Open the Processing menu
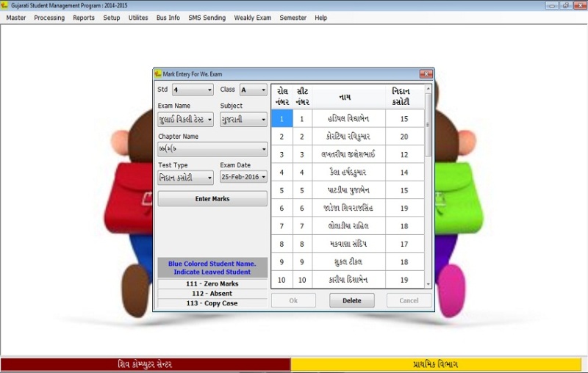Image resolution: width=588 pixels, height=373 pixels. pyautogui.click(x=49, y=18)
